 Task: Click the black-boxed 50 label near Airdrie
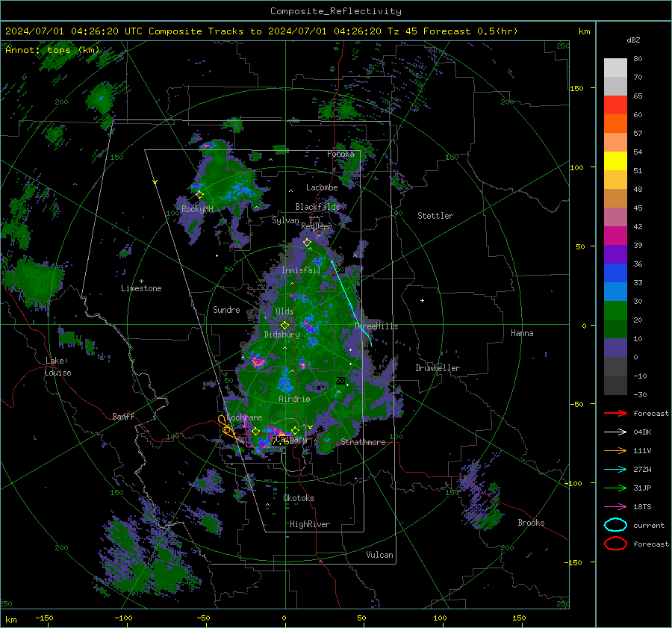340,380
